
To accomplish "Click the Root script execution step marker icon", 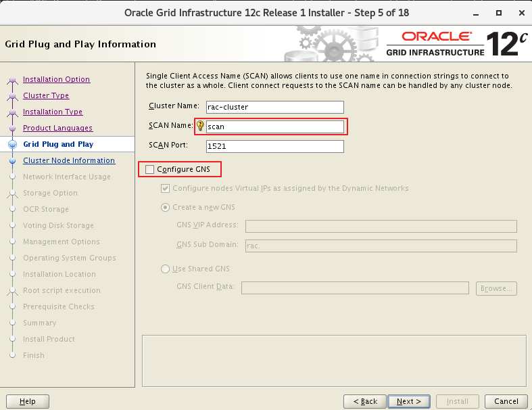I will 13,291.
